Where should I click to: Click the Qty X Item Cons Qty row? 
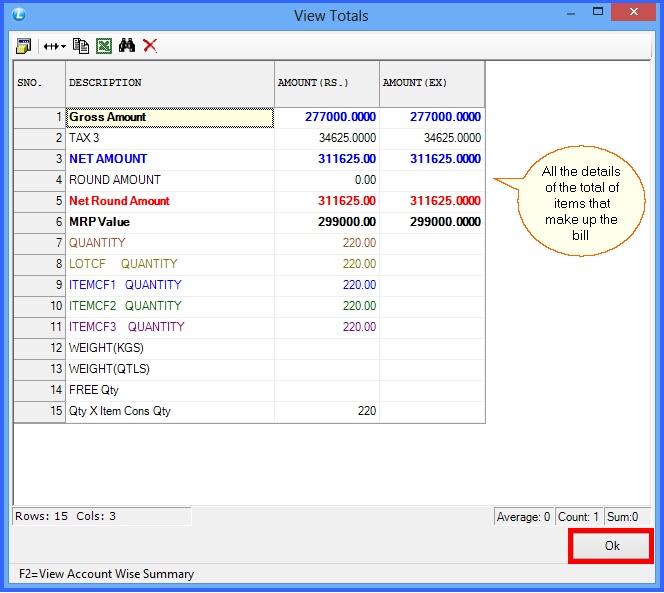[169, 411]
